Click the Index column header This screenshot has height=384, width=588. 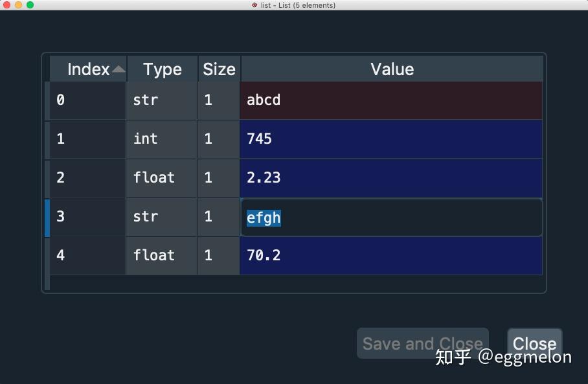[x=88, y=69]
